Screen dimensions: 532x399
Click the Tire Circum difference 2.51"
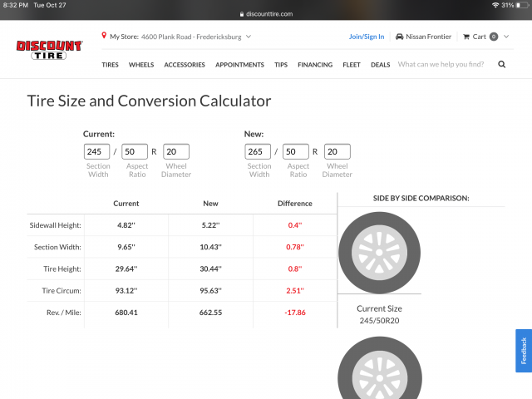click(295, 291)
